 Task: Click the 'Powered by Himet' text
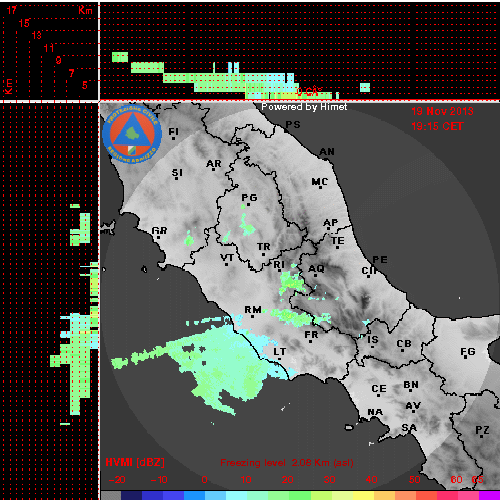click(x=304, y=107)
